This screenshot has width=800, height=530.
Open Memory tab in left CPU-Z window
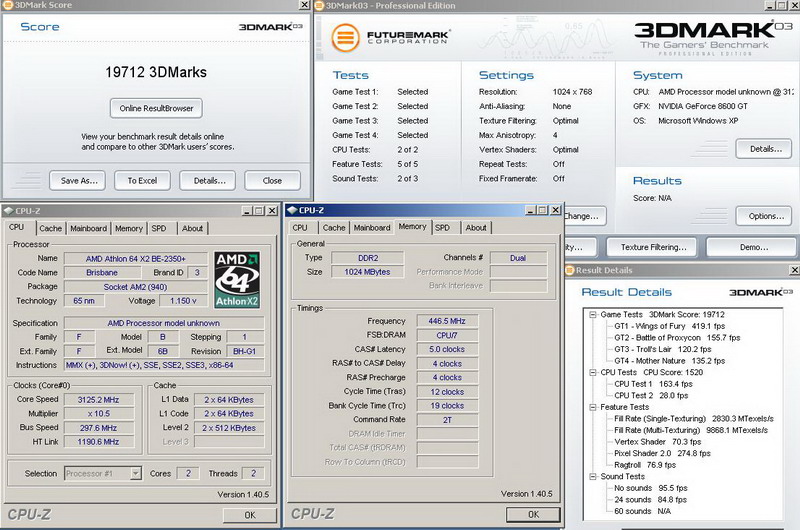click(x=129, y=229)
